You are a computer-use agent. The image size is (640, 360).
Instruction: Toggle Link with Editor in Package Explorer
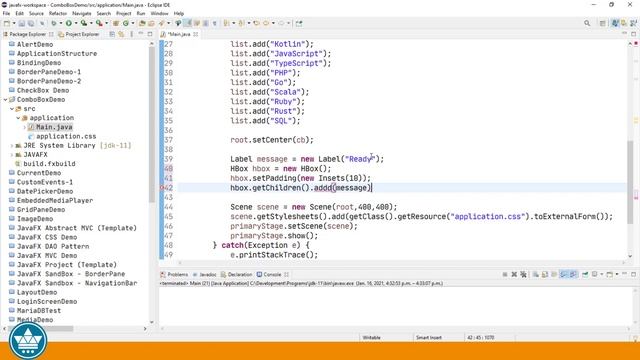[x=121, y=34]
